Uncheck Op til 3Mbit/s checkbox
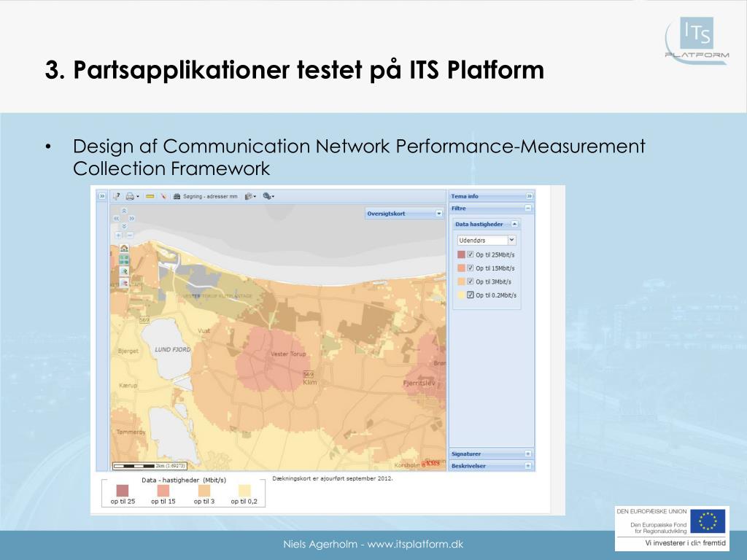 [x=471, y=281]
